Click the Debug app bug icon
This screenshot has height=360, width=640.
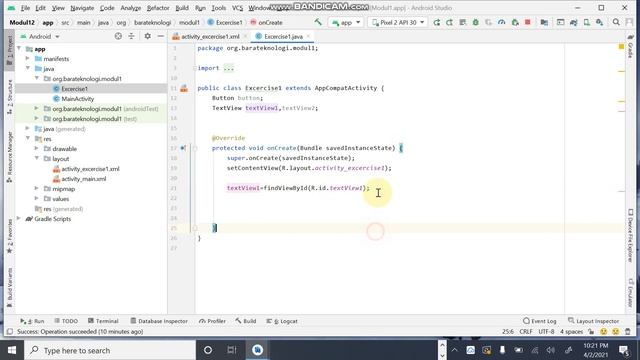point(476,22)
